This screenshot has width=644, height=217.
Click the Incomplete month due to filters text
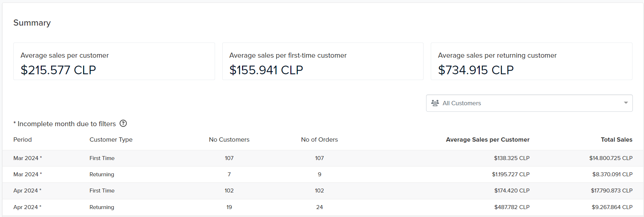coord(67,124)
